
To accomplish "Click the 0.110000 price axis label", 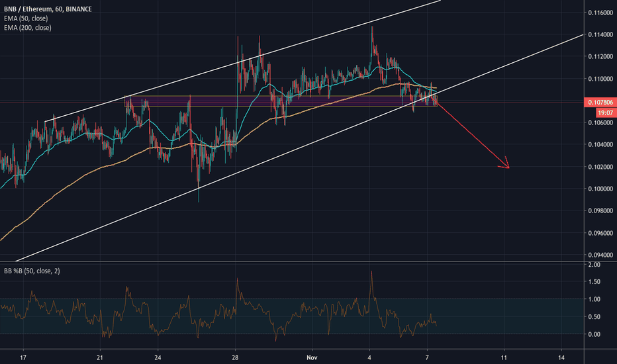I will pyautogui.click(x=600, y=79).
